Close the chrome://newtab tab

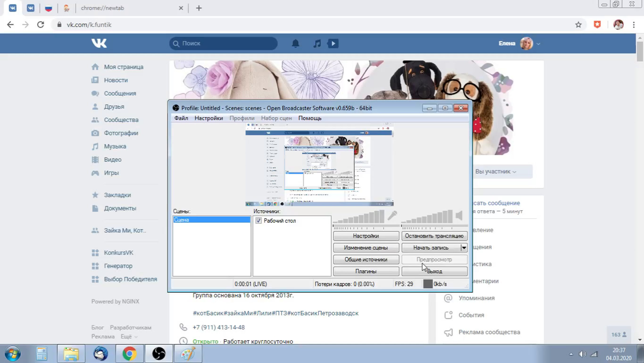pos(181,8)
